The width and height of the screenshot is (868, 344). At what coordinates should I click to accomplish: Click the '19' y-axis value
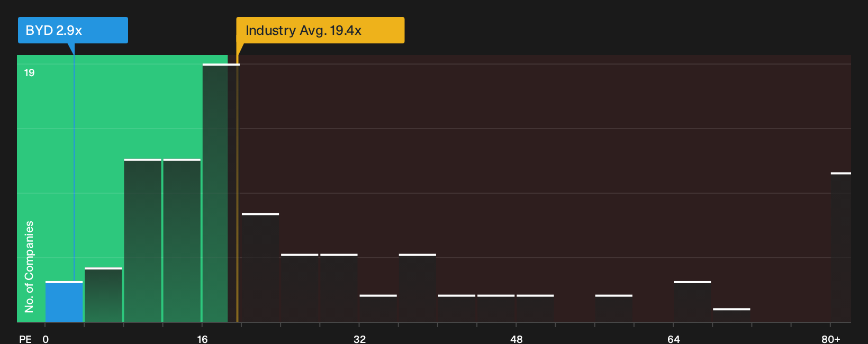click(29, 73)
